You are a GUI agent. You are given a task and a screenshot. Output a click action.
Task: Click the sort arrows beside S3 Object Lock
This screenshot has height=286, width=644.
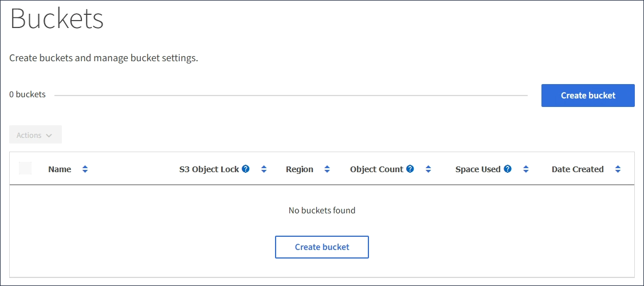tap(264, 169)
